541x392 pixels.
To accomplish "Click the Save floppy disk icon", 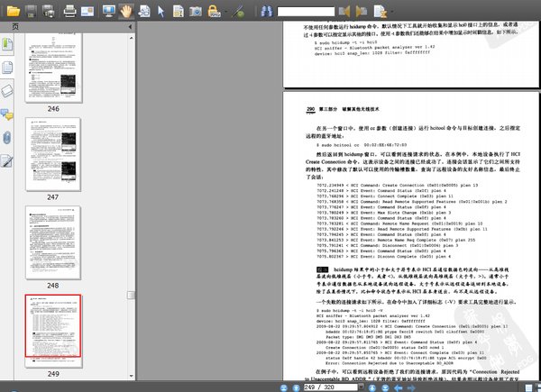I will pyautogui.click(x=31, y=12).
